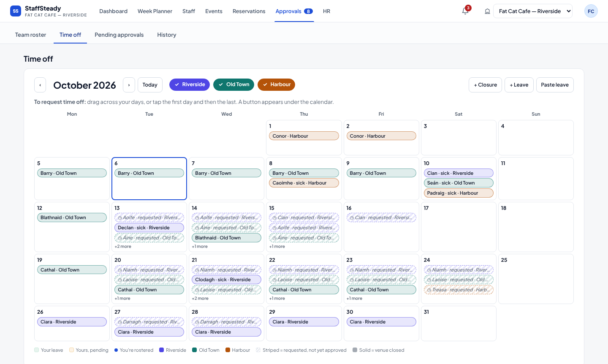Toggle the Riverside venue filter

tap(190, 84)
